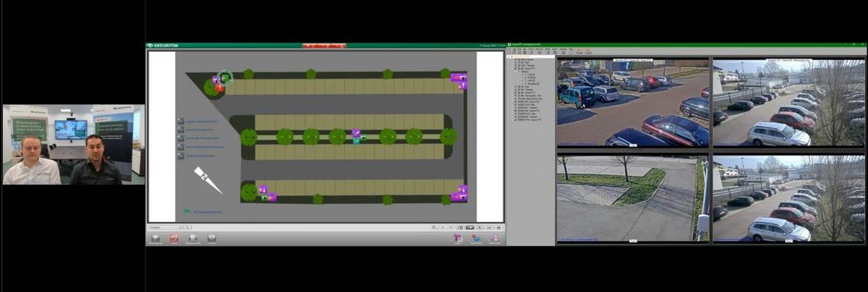Viewport: 868px width, 292px height.
Task: Click the blue-red icon in the bottom-right toolbar
Action: (476, 239)
